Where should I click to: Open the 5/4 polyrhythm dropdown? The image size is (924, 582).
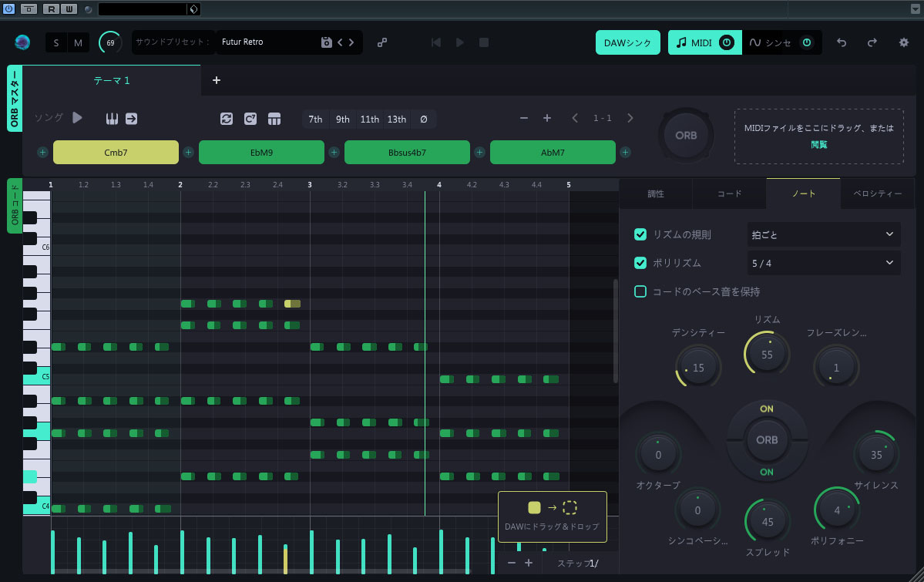823,263
